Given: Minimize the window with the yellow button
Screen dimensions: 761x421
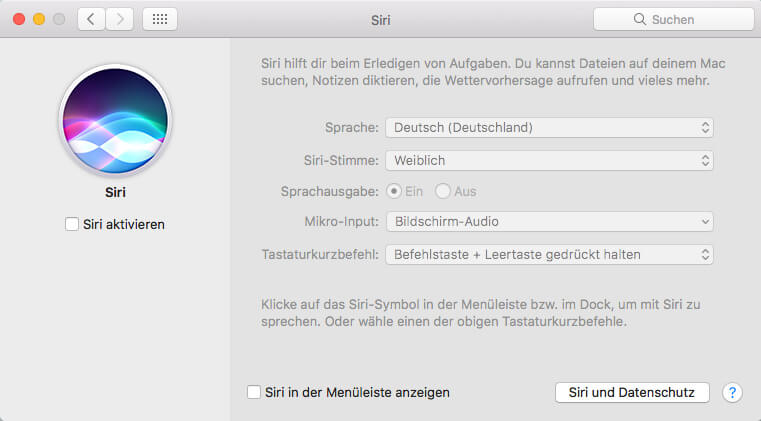Looking at the screenshot, I should pyautogui.click(x=40, y=19).
